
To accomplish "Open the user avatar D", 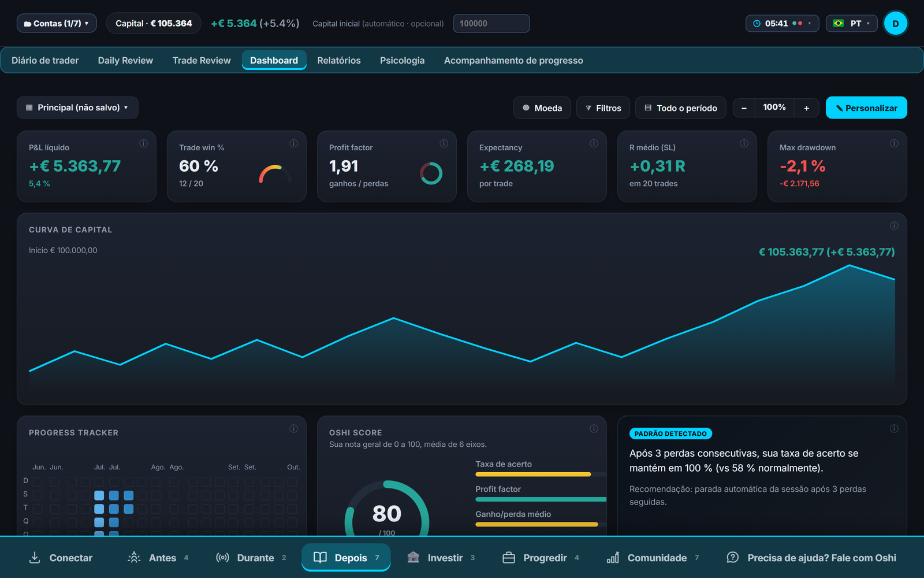I will click(x=896, y=24).
